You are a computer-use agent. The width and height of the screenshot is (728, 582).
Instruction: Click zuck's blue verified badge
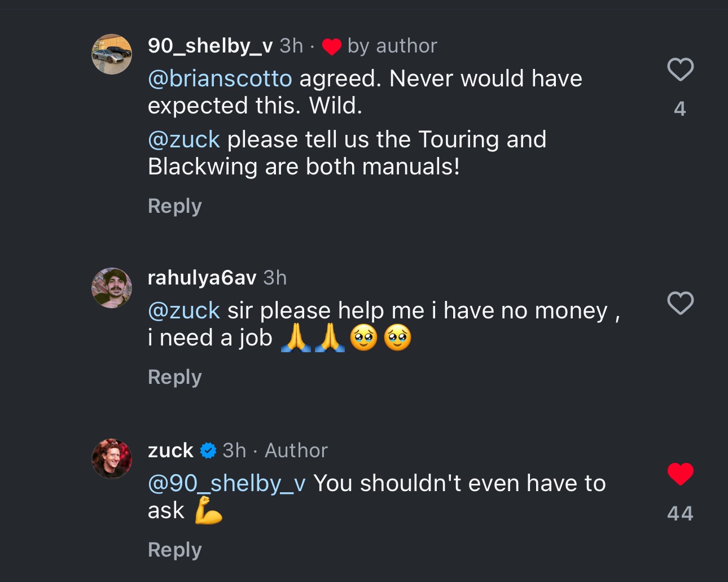208,450
